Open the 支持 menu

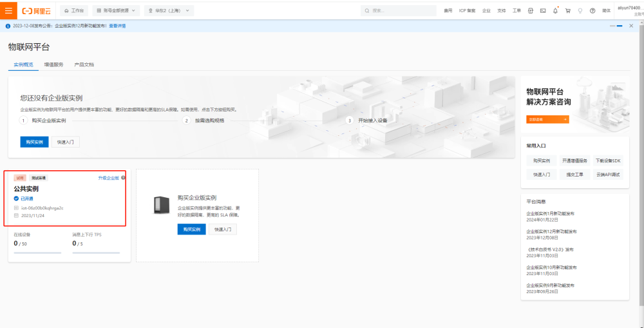502,11
